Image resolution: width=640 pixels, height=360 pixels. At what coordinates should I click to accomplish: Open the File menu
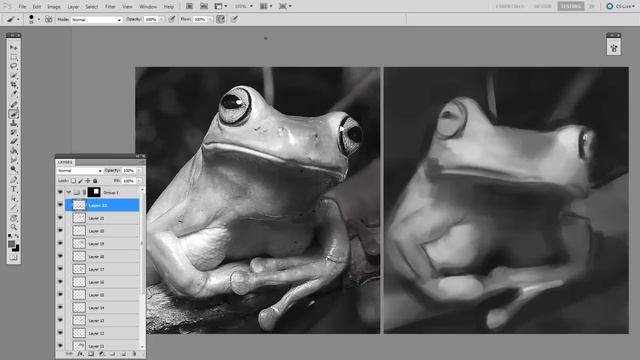22,7
